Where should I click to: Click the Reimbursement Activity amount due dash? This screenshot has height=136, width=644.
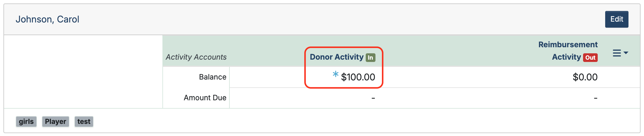point(595,98)
